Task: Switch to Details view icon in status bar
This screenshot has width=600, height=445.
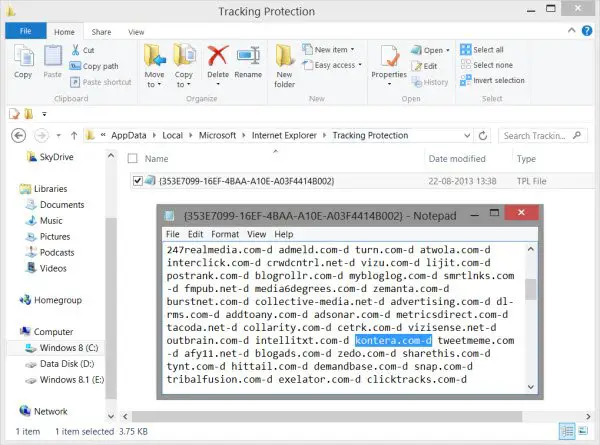Action: (x=567, y=431)
